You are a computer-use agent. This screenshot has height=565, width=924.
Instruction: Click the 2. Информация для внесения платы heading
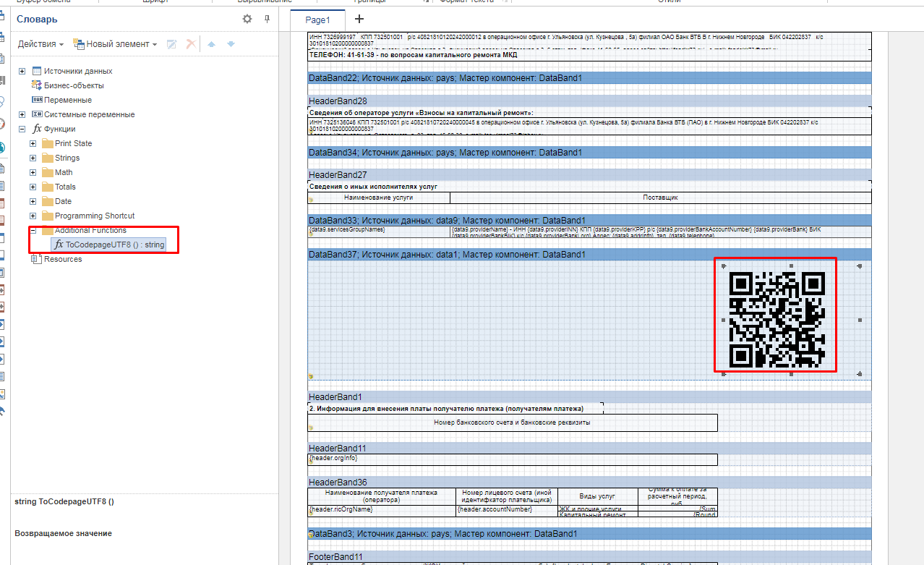pos(455,409)
